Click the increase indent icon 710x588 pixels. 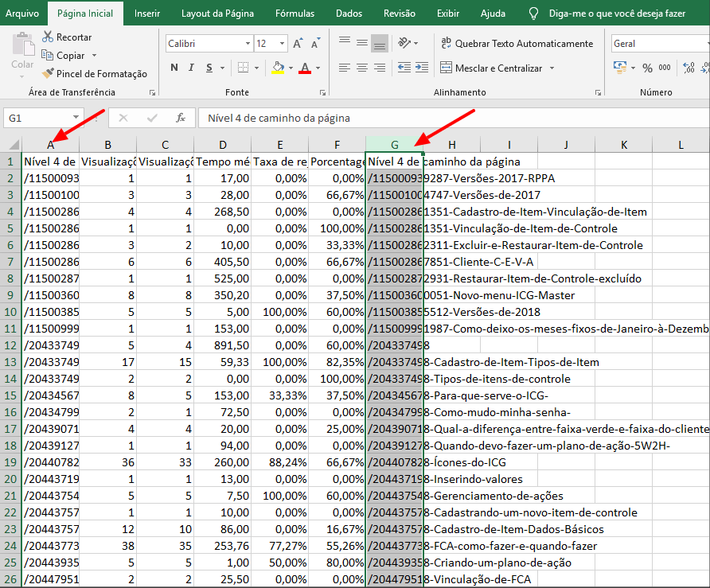[x=422, y=68]
